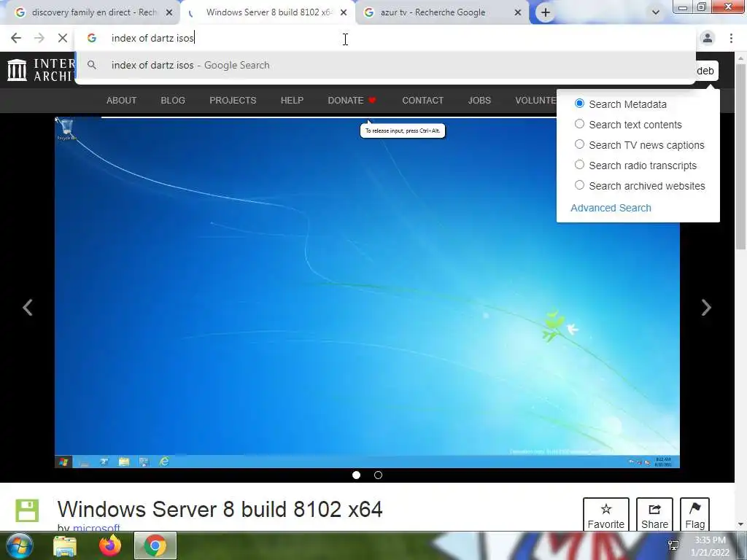Click the archive search box showing 'deb'
Viewport: 747px width, 560px height.
[x=707, y=71]
